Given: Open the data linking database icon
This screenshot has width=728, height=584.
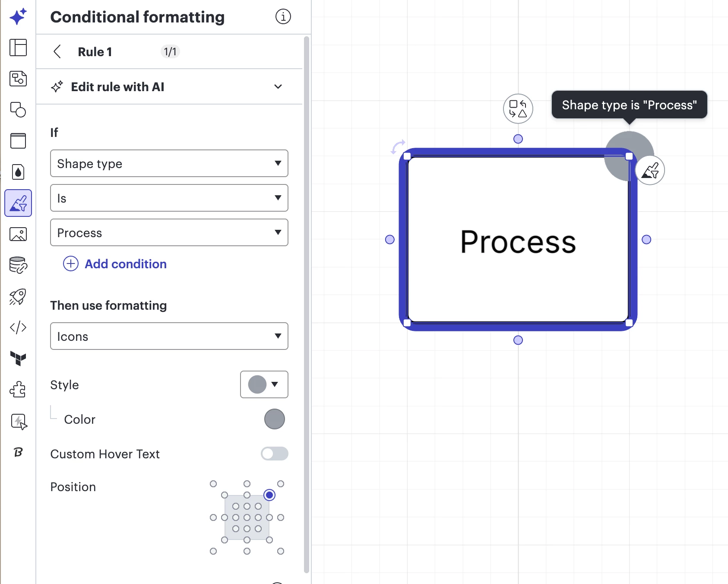Looking at the screenshot, I should pyautogui.click(x=18, y=265).
